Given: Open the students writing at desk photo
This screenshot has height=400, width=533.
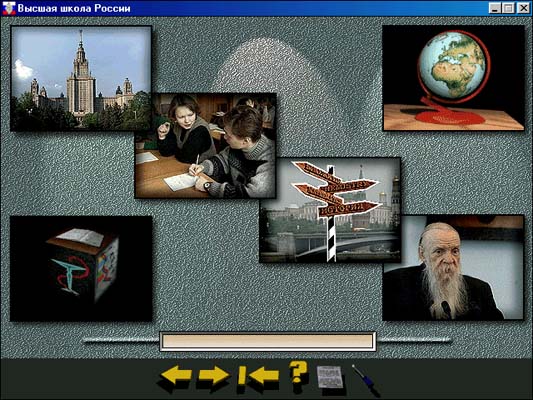Looking at the screenshot, I should pyautogui.click(x=205, y=145).
